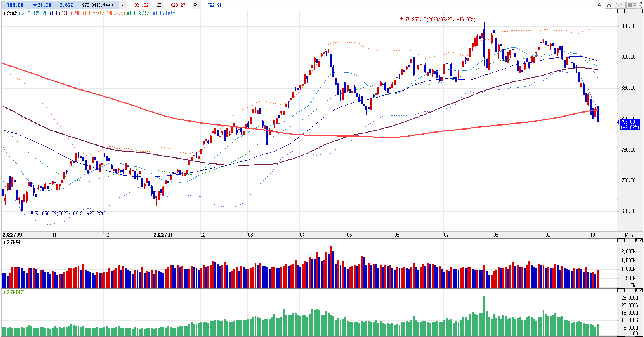Select the 120-day moving average legend
Screen dimensions: 644x337
[x=65, y=13]
